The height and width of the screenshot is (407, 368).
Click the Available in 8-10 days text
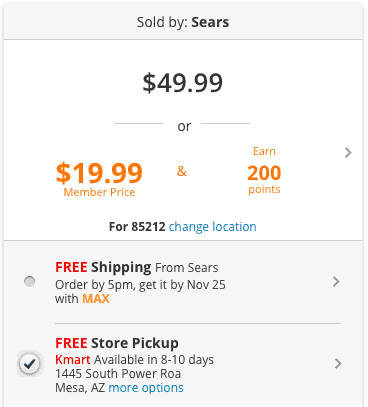point(154,360)
